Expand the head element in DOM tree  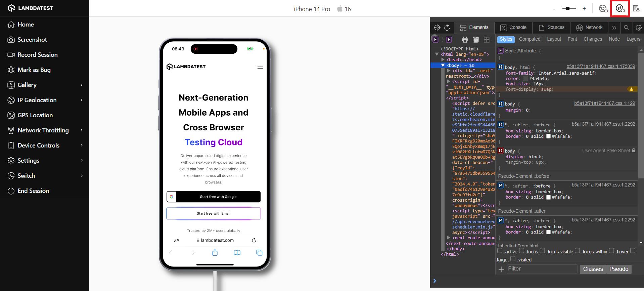[443, 60]
